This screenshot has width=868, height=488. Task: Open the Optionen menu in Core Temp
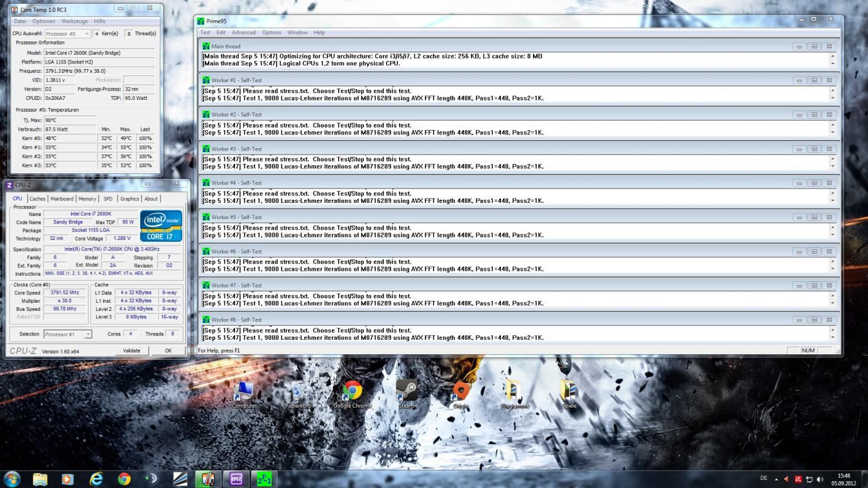coord(44,21)
